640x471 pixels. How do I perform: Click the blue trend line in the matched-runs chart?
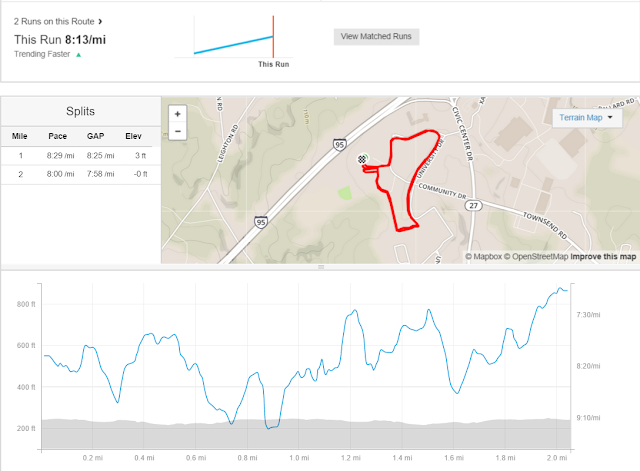pos(232,45)
